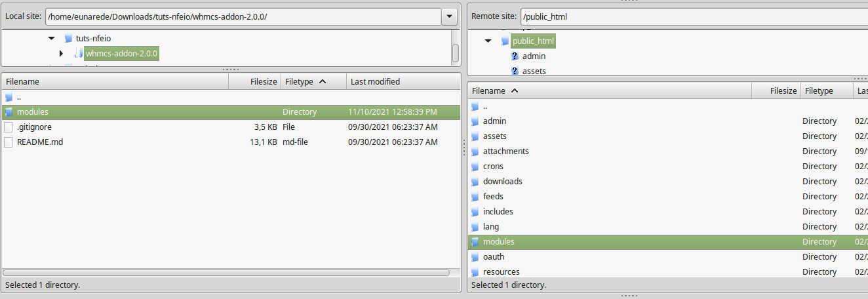This screenshot has height=299, width=868.
Task: Open the Local site path dropdown
Action: (449, 16)
